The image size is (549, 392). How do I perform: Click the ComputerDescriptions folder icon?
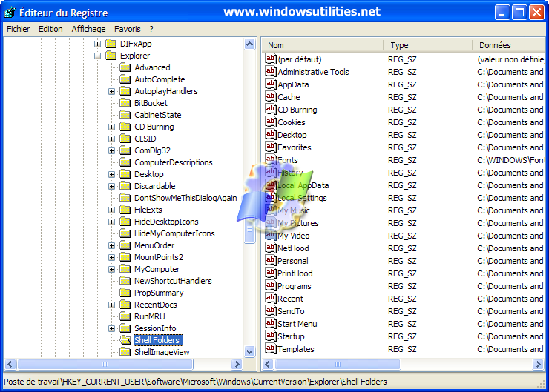(x=125, y=162)
